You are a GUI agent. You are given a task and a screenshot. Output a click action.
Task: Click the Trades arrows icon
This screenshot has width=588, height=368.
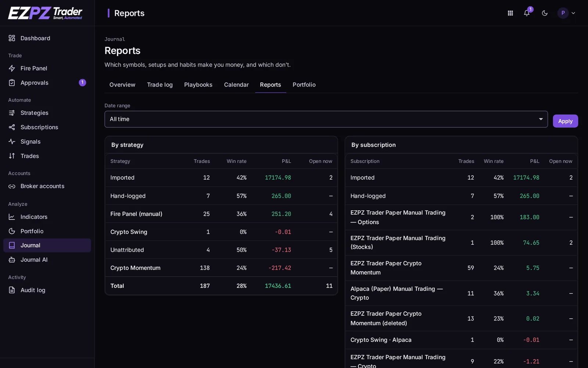coord(12,156)
